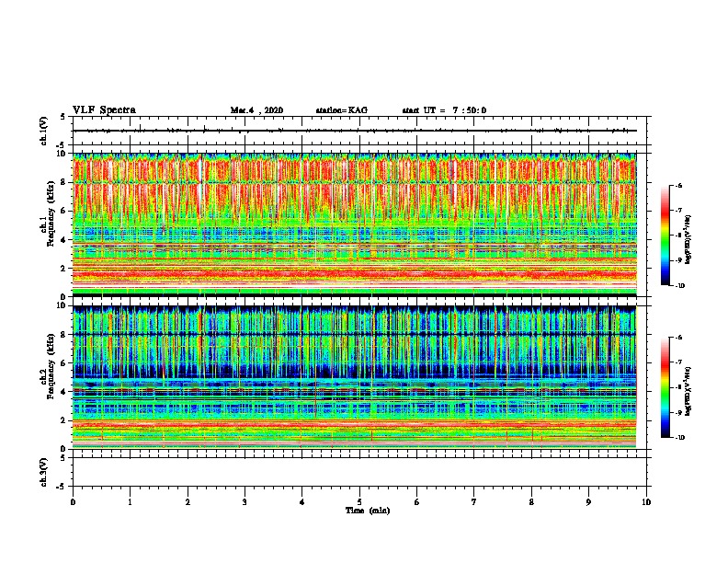This screenshot has height=563, width=728.
Task: Click the "station=KAG" header label
Action: pyautogui.click(x=342, y=110)
